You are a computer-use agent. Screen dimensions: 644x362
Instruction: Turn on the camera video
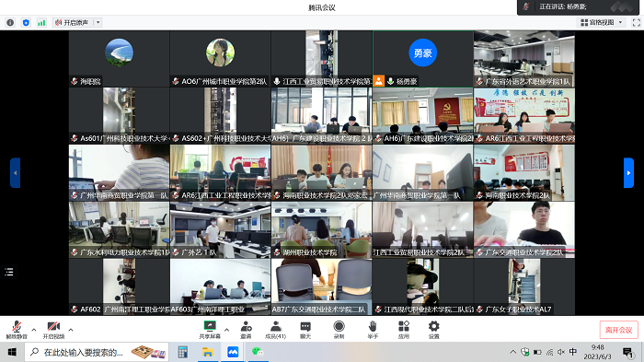(x=53, y=330)
